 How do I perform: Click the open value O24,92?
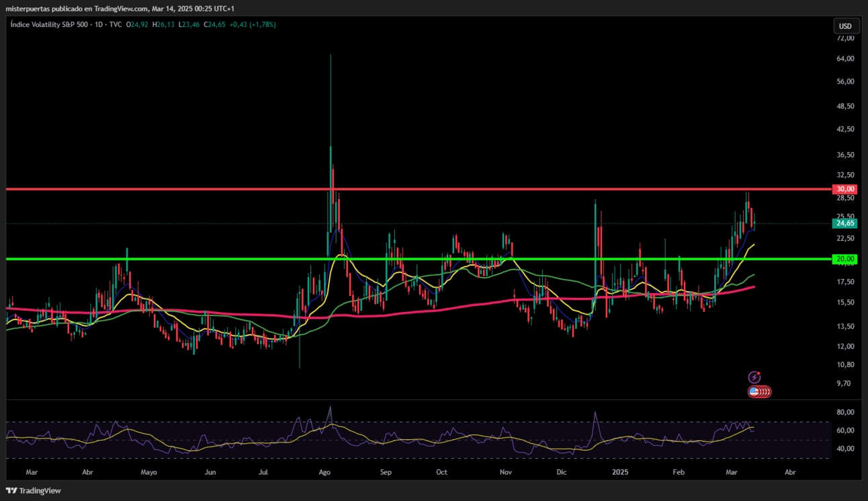click(138, 24)
